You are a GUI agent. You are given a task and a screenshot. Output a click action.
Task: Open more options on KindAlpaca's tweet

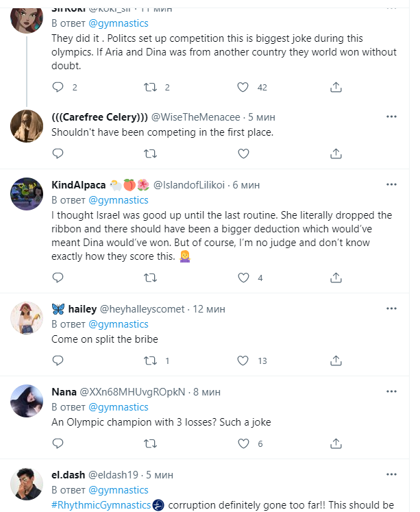tap(391, 185)
